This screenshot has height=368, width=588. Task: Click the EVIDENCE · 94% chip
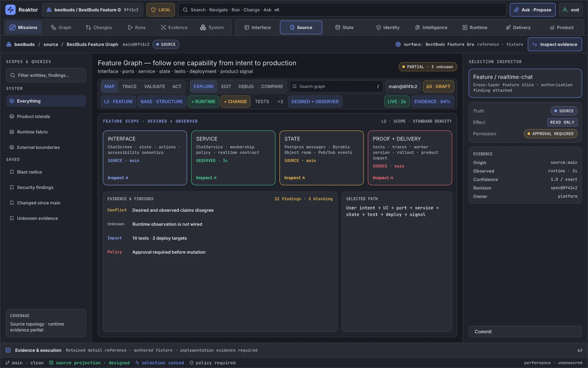coord(432,102)
